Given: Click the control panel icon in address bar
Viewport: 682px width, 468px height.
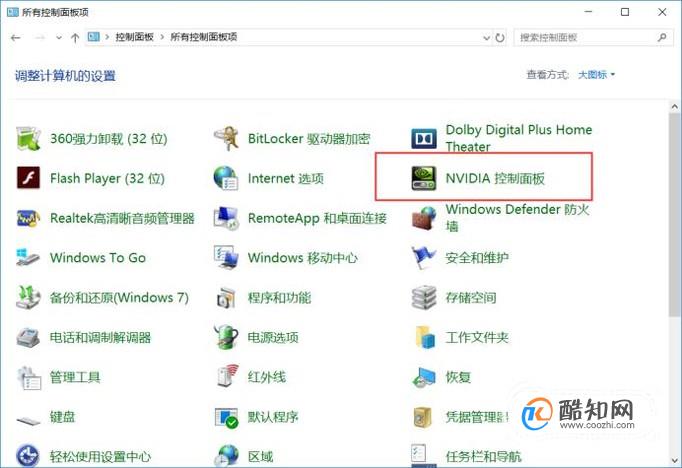Looking at the screenshot, I should coord(94,37).
